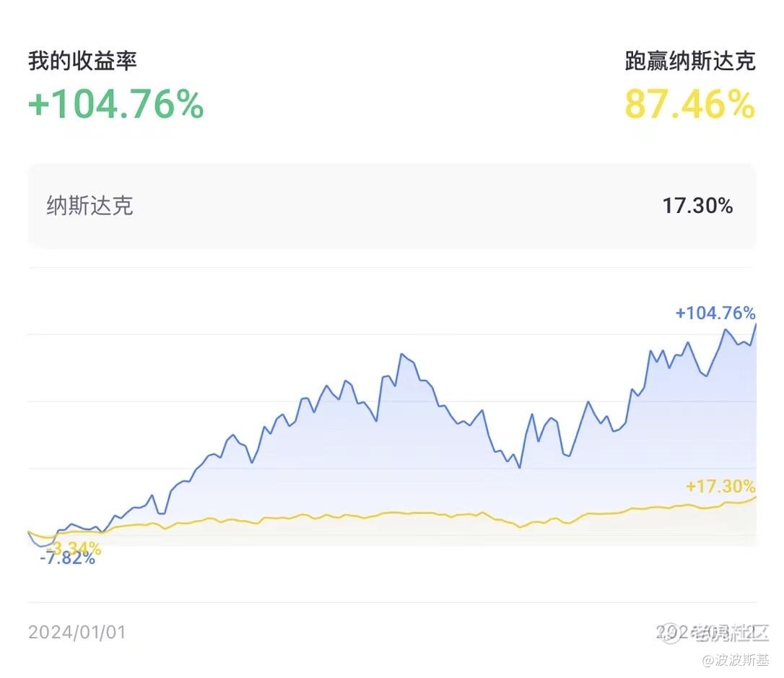784x678 pixels.
Task: Click the blue line's highest mid-chart peak
Action: 401,355
